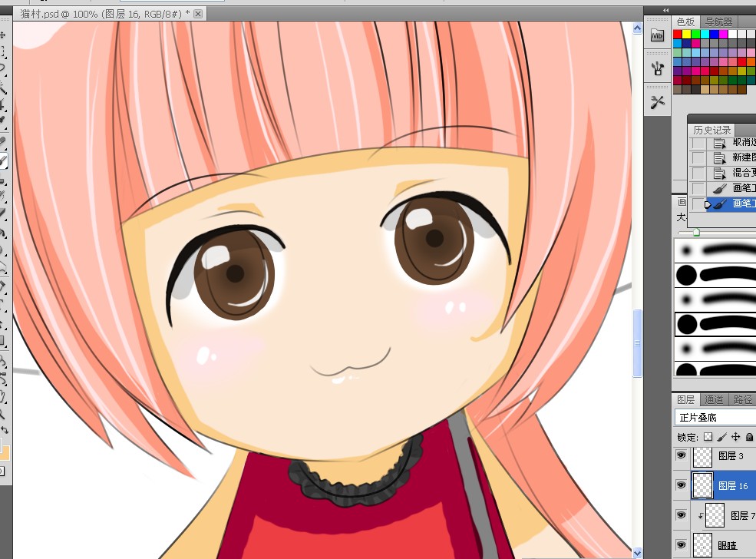Image resolution: width=756 pixels, height=559 pixels.
Task: Set history brush source on 取消选 state
Action: click(698, 144)
